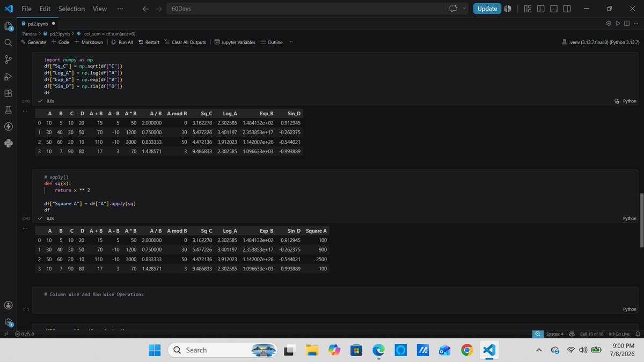The image size is (644, 362).
Task: Show errors and warnings in status bar
Action: (25, 334)
